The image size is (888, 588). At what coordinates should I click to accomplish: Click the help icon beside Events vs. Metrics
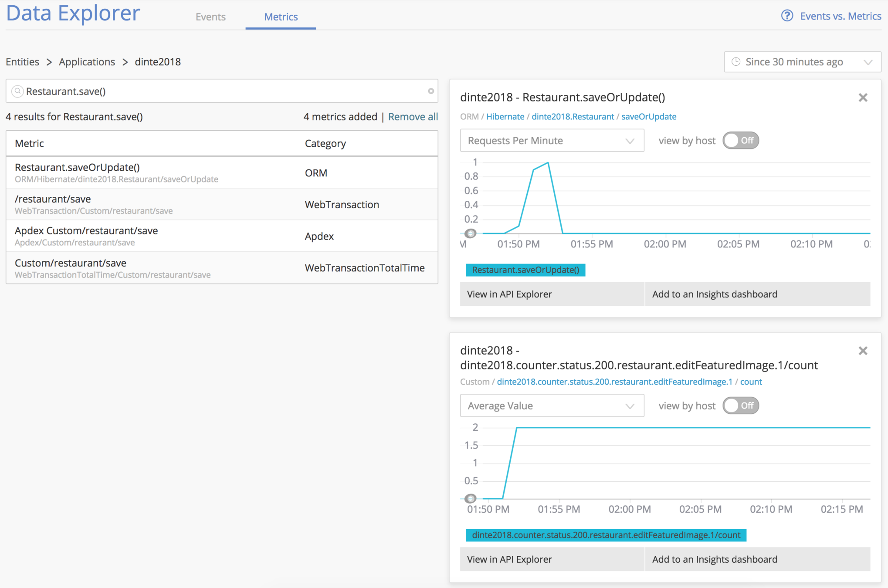click(x=787, y=16)
